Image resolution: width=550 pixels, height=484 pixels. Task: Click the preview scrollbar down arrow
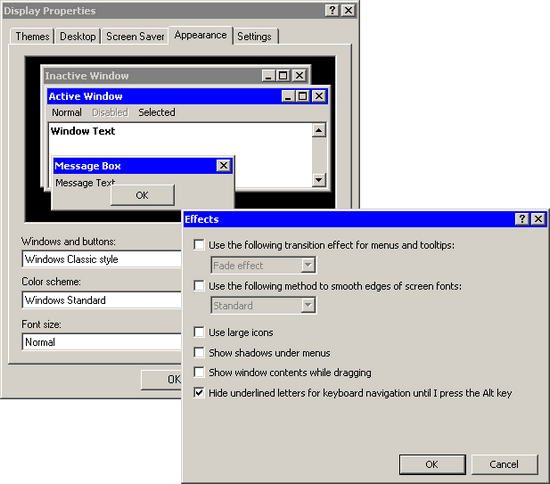319,180
